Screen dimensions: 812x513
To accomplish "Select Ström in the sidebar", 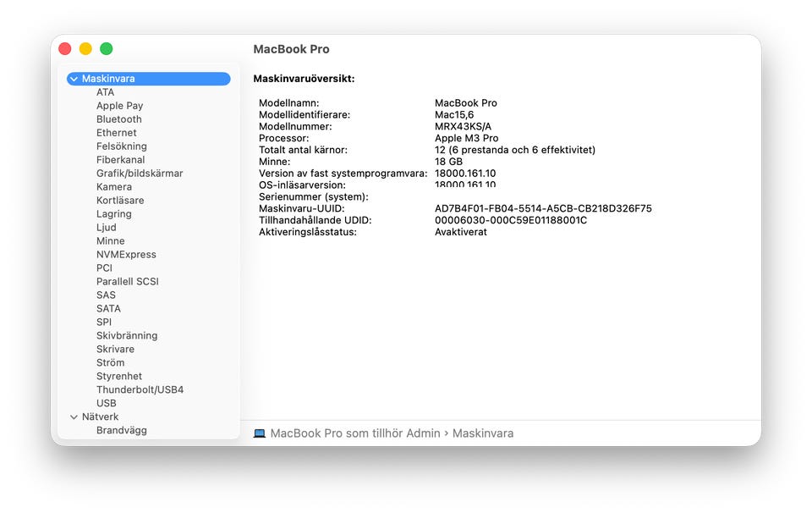I will pyautogui.click(x=110, y=362).
